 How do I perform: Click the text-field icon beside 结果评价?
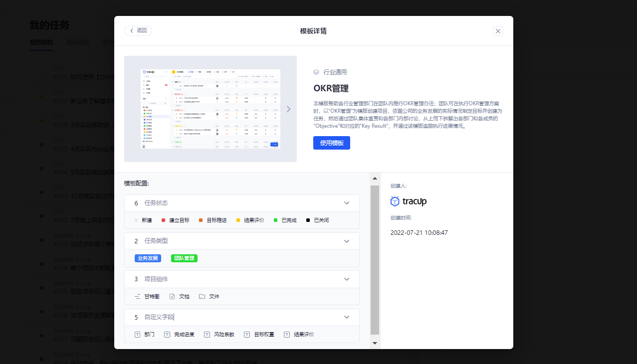pos(286,335)
